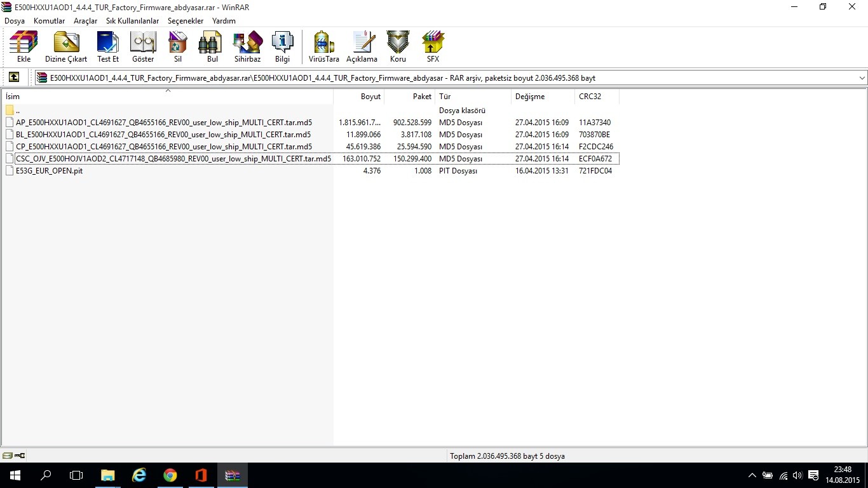Launch the Sihirbaz wizard
Screen dimensions: 868x488
[x=247, y=47]
